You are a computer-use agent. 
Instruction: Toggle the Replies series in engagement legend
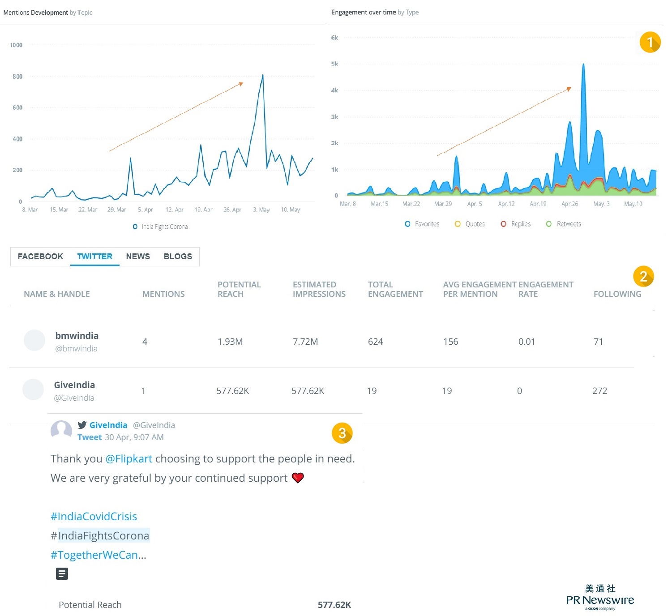click(516, 224)
